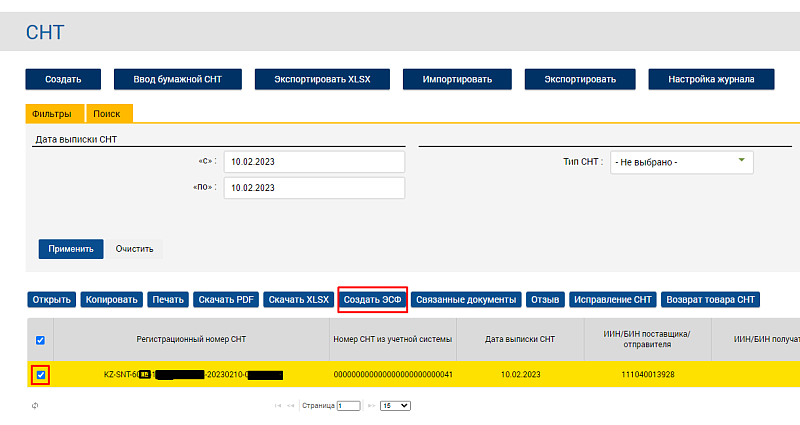Go to first page pagination icon

point(278,406)
